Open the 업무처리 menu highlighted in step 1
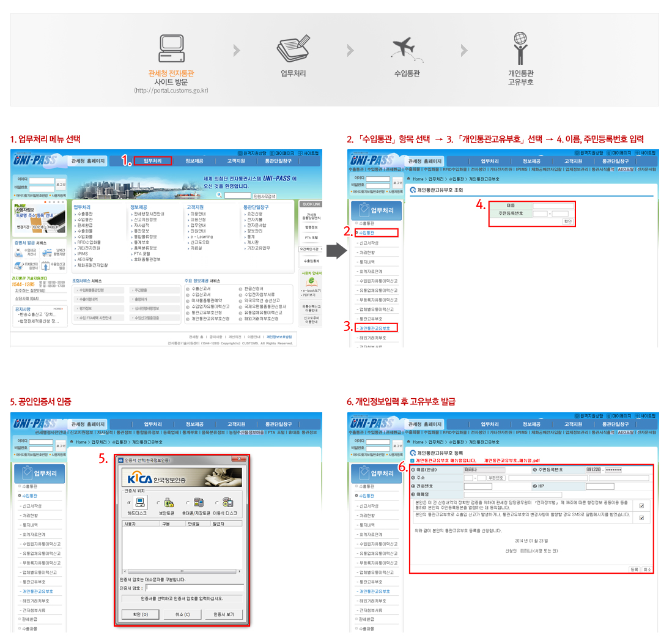 tap(153, 161)
